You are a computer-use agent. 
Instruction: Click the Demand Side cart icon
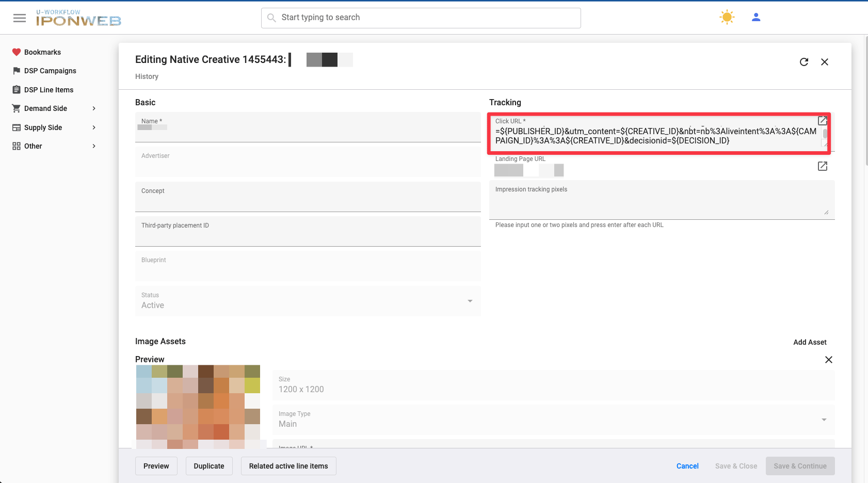[17, 108]
